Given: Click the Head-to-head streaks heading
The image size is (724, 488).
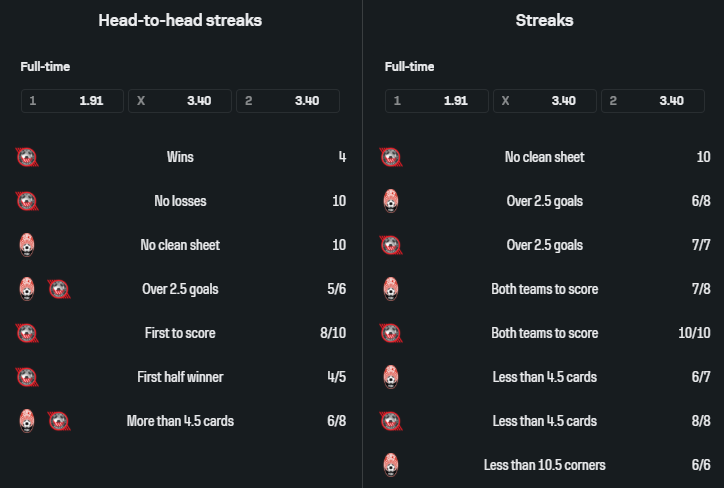Looking at the screenshot, I should 180,20.
